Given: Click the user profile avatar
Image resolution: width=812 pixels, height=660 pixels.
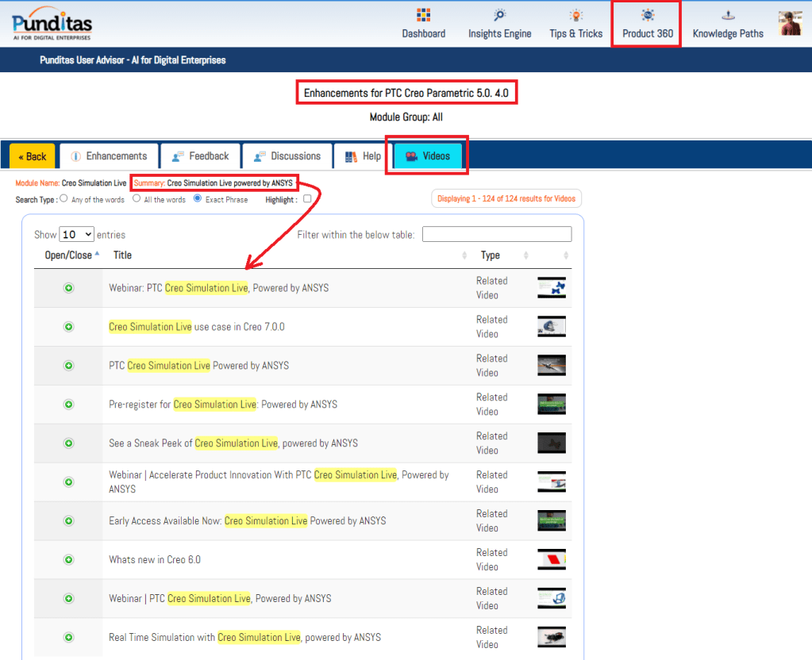Looking at the screenshot, I should [790, 24].
